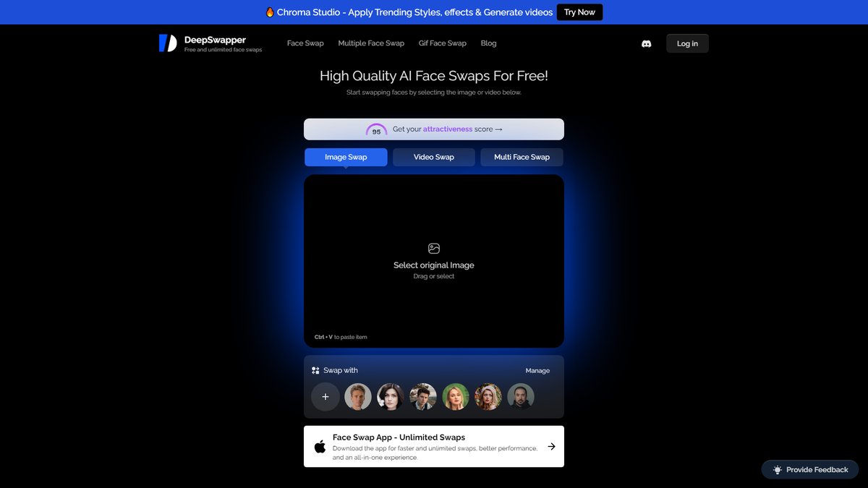
Task: Add a new face with the plus button
Action: [325, 397]
